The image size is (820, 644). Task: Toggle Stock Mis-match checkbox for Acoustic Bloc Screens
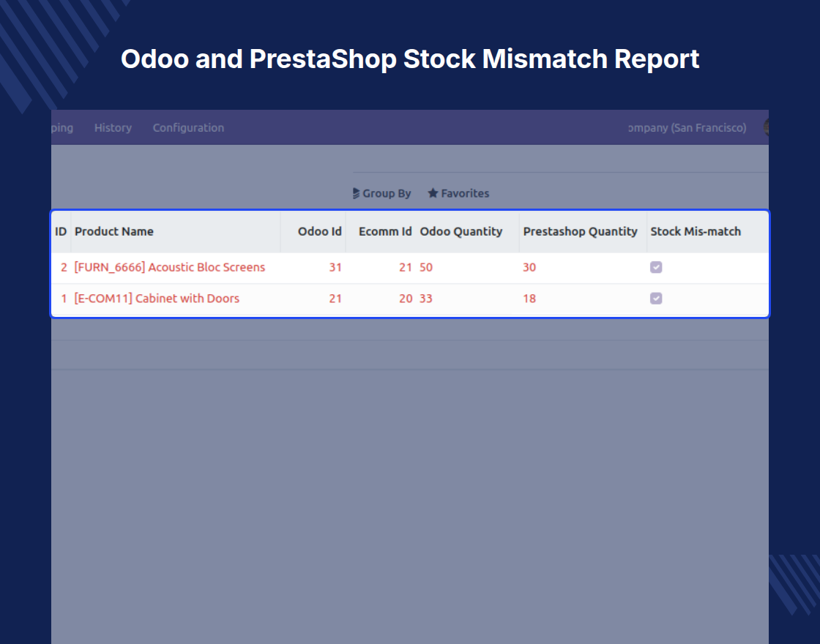[656, 267]
